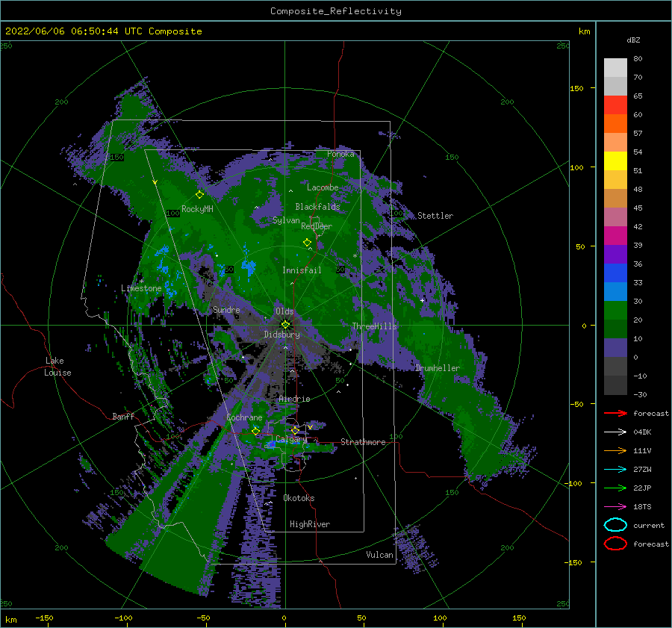Click the Sundre town label
The width and height of the screenshot is (672, 628).
tap(226, 309)
